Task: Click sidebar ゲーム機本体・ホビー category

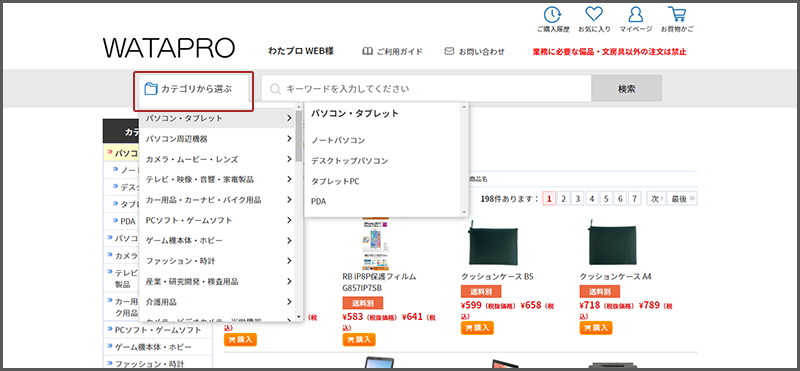Action: pyautogui.click(x=154, y=347)
